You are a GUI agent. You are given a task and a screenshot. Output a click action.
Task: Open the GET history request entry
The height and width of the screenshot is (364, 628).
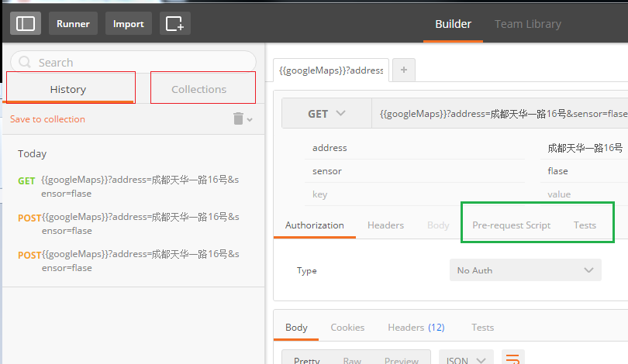[x=129, y=187]
